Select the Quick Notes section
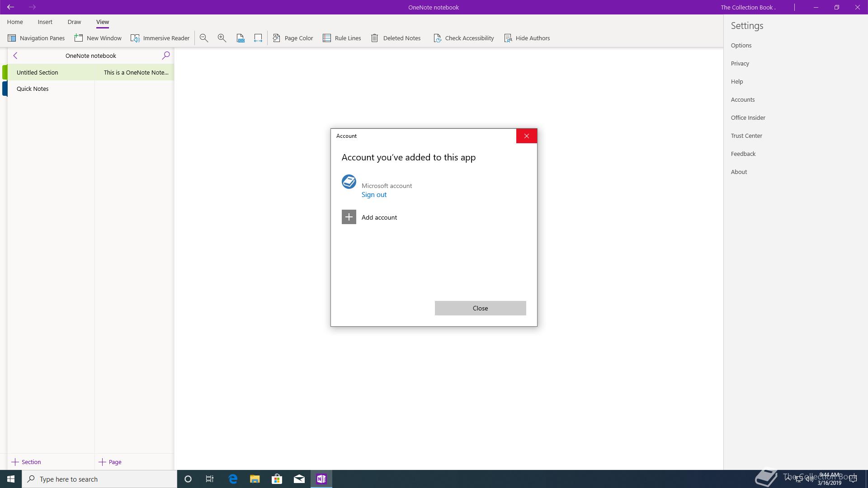The height and width of the screenshot is (488, 868). [x=51, y=89]
